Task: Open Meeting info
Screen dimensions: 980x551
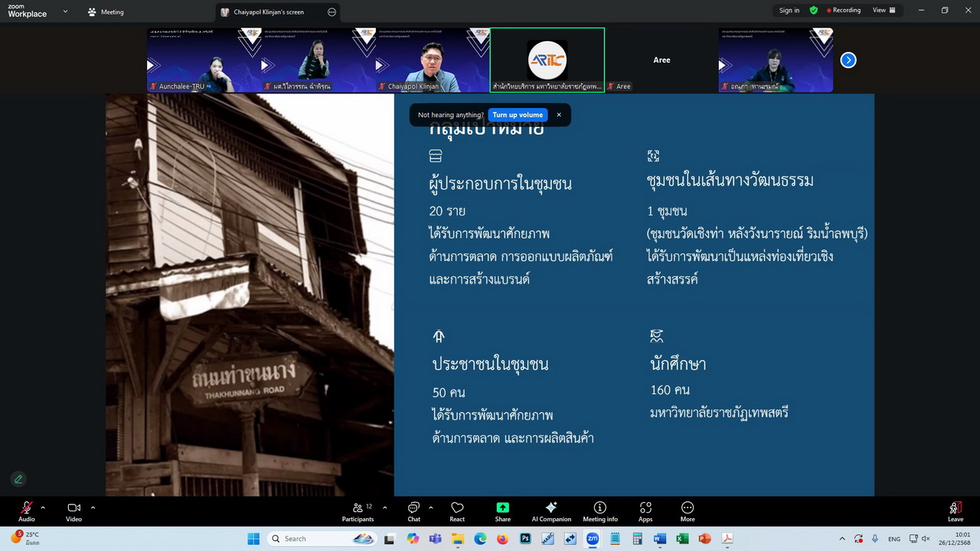Action: 600,511
